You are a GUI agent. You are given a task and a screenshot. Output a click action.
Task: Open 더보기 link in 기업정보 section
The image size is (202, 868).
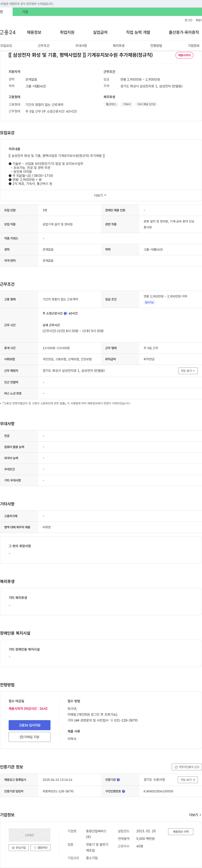pyautogui.click(x=195, y=815)
